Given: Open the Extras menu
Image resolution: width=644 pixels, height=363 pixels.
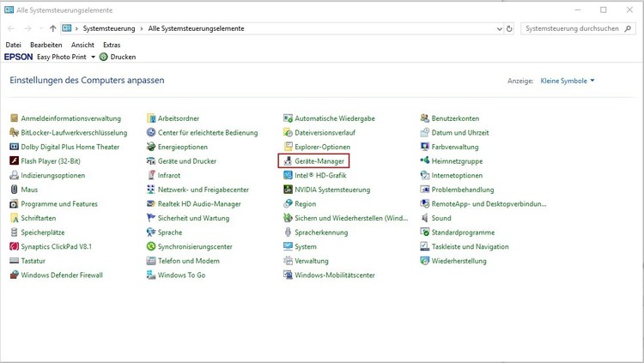Looking at the screenshot, I should [x=112, y=45].
